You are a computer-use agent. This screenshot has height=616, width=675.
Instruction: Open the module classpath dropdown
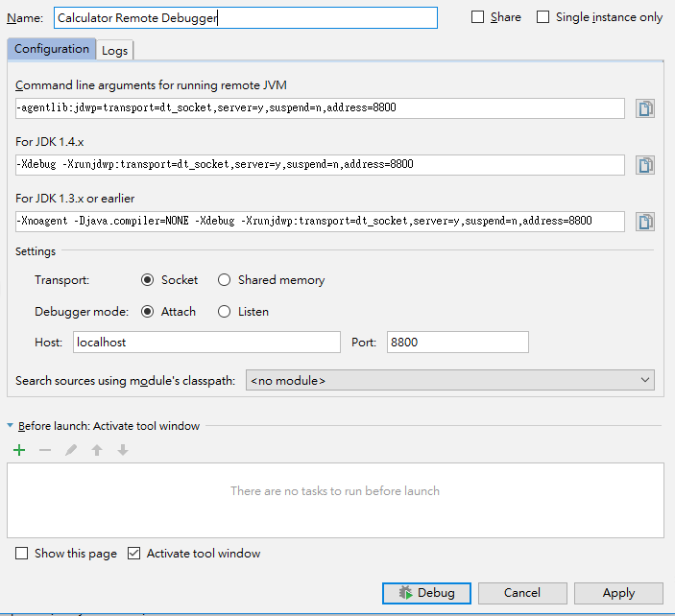(450, 380)
